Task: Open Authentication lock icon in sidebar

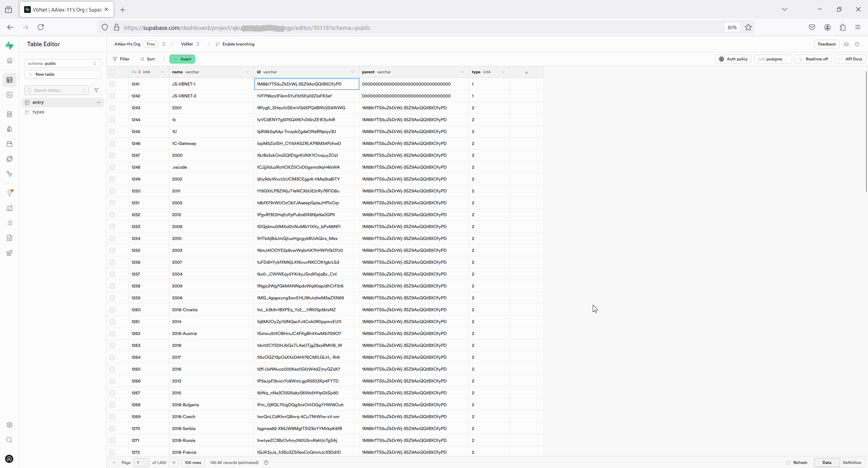Action: (9, 129)
